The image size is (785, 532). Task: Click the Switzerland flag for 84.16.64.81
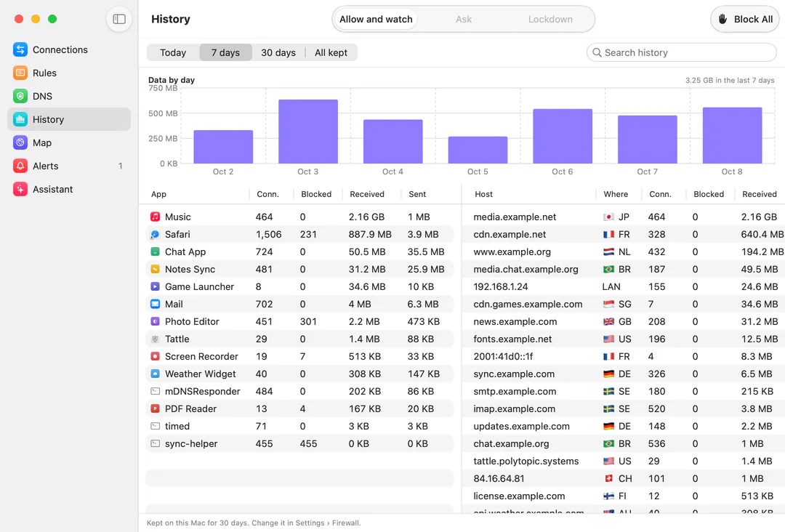point(608,478)
